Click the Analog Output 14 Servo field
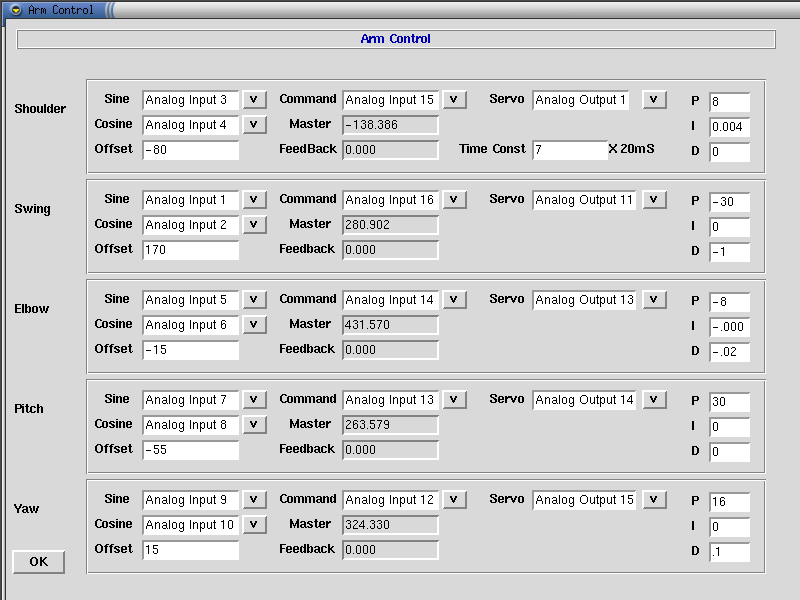The width and height of the screenshot is (800, 600). [584, 400]
